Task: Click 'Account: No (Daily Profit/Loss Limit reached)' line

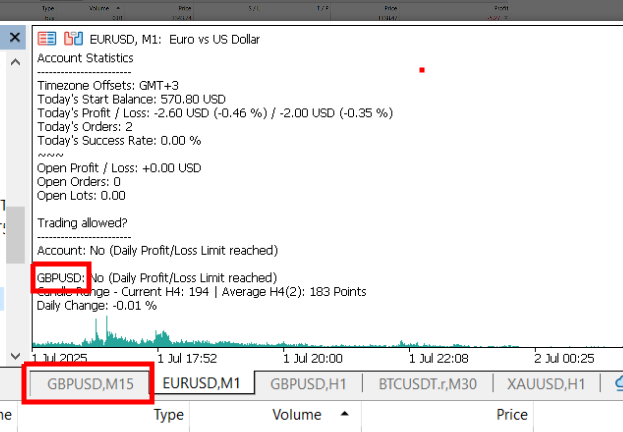Action: tap(157, 250)
